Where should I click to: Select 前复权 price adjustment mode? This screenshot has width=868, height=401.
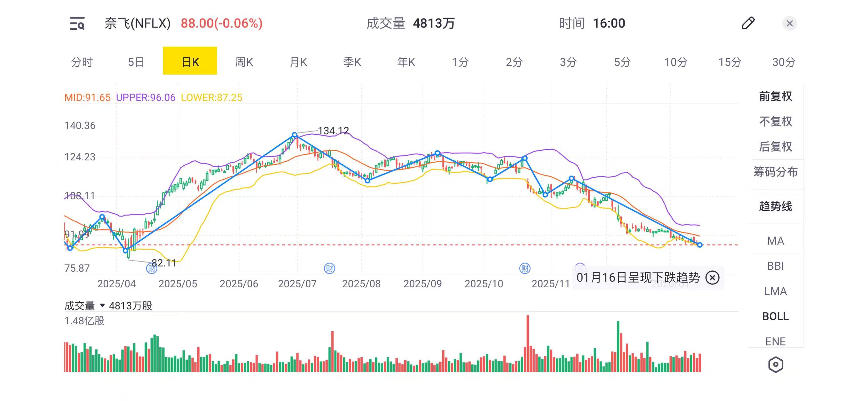point(775,96)
